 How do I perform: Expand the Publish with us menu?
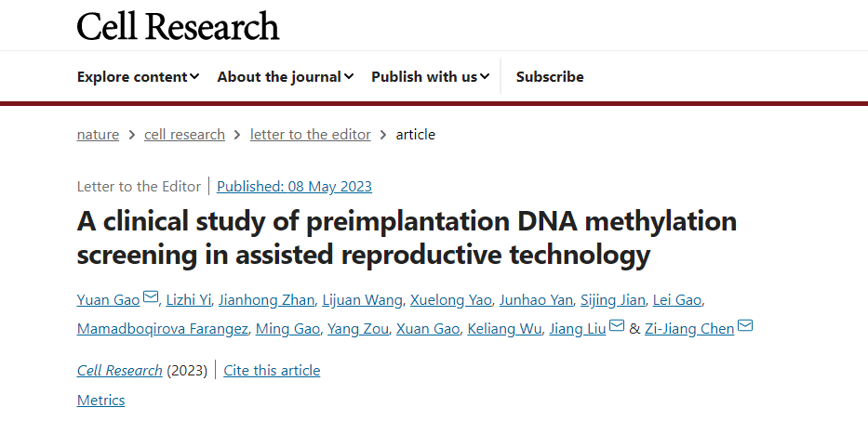431,77
